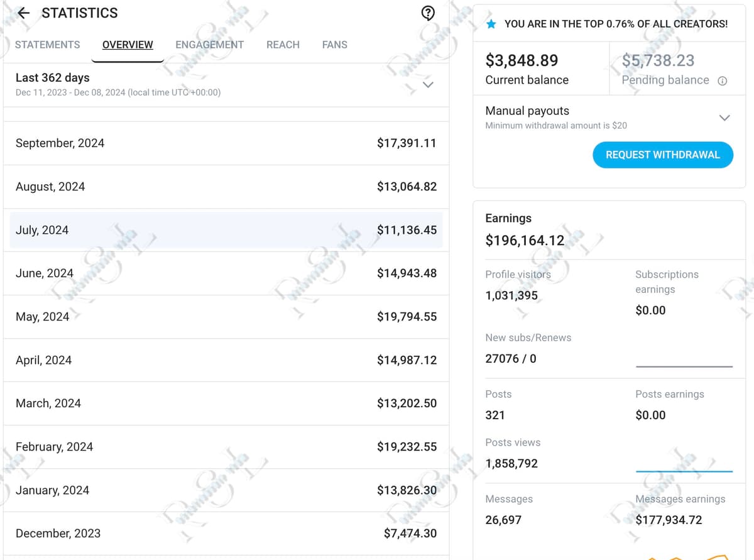Select the May 2024 earnings row
This screenshot has height=560, width=754.
point(226,317)
